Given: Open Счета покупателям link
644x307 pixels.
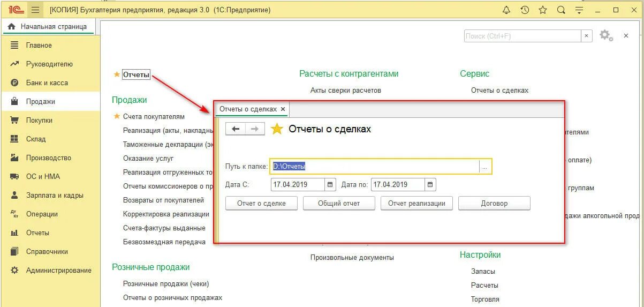Looking at the screenshot, I should tap(154, 116).
